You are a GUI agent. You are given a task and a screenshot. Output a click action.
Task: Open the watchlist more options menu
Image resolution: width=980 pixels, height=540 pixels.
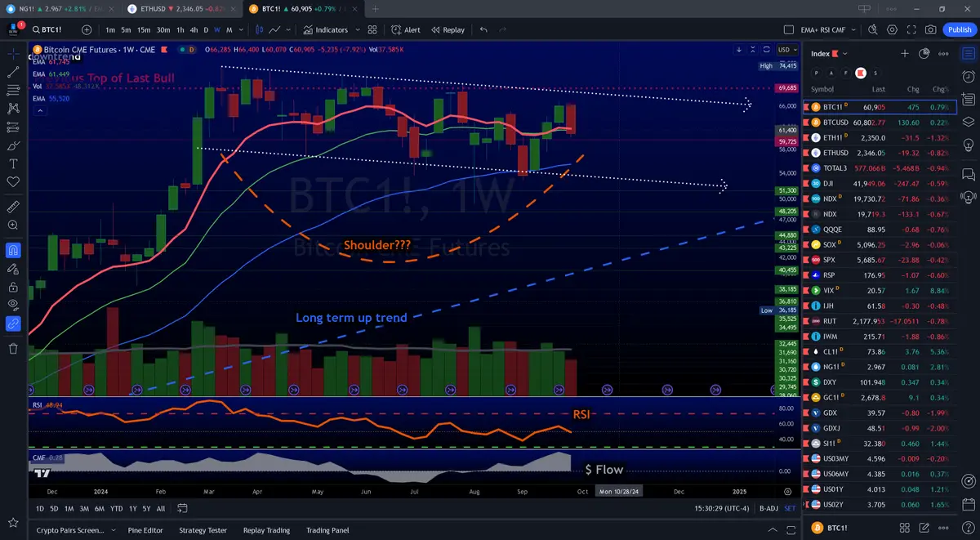click(x=943, y=54)
